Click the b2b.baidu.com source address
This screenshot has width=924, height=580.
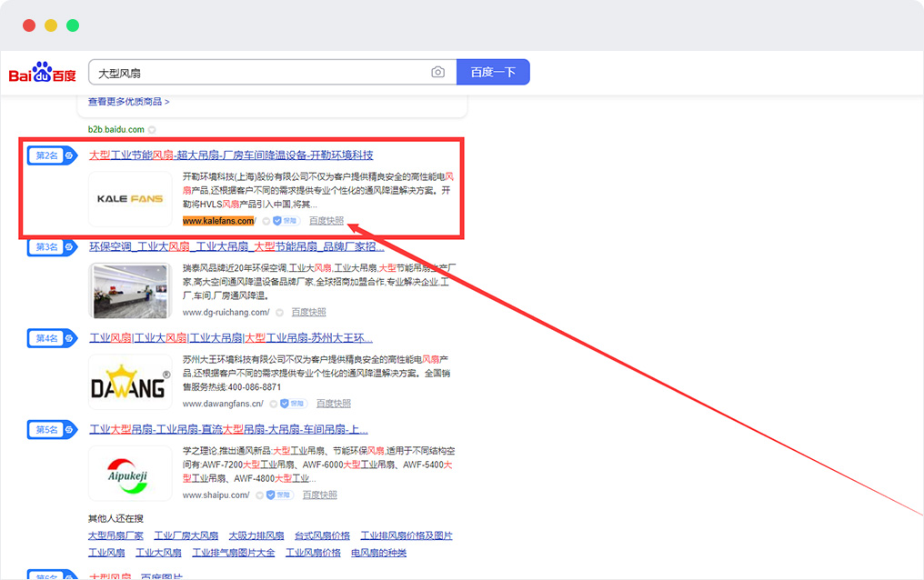click(116, 129)
